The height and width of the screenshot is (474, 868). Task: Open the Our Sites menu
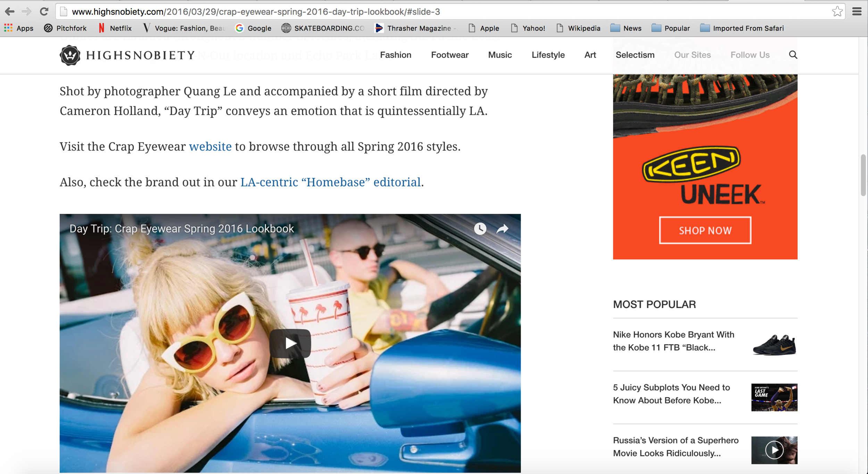pyautogui.click(x=692, y=55)
